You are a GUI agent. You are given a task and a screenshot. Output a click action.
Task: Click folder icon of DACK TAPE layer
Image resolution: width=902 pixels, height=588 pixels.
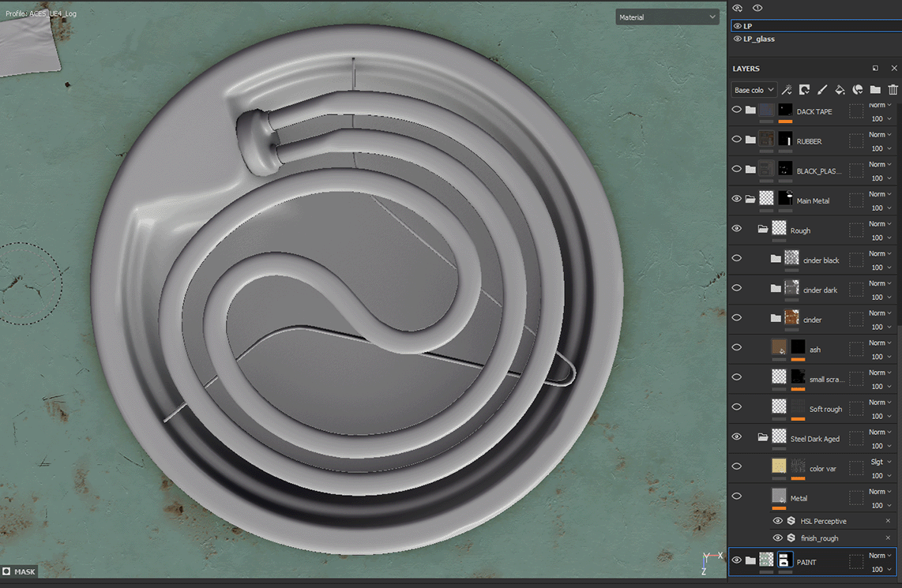(x=750, y=110)
